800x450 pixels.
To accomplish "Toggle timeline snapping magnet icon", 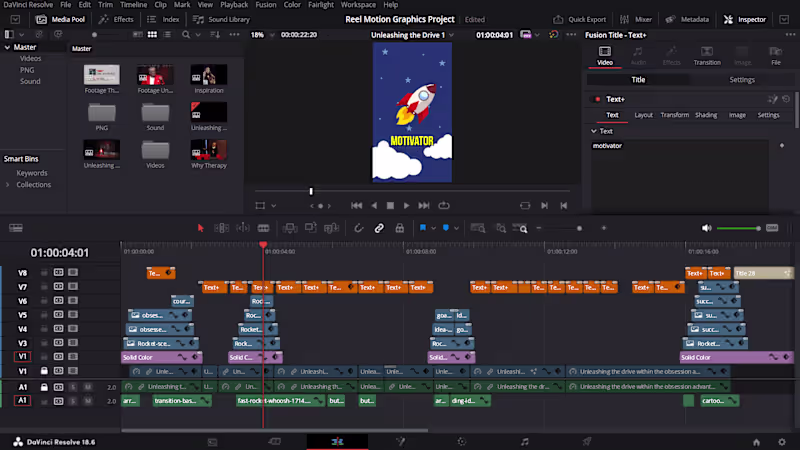I will (x=359, y=228).
